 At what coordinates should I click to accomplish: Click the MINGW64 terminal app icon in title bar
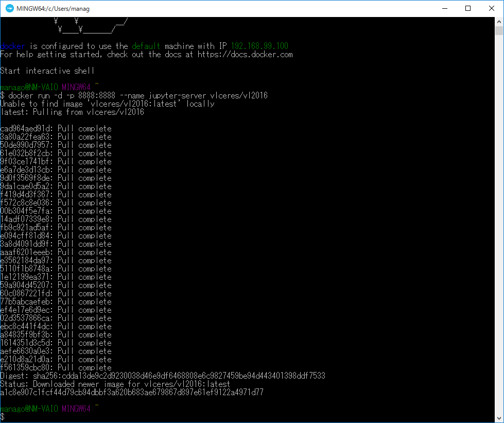[10, 8]
